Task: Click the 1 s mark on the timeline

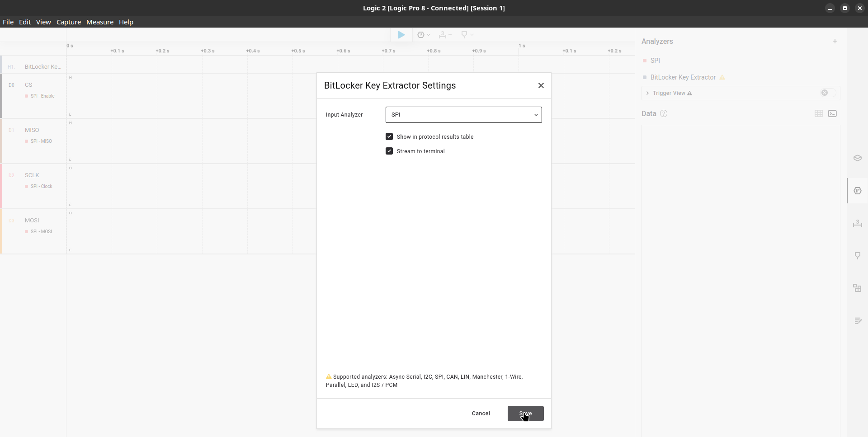Action: click(522, 46)
